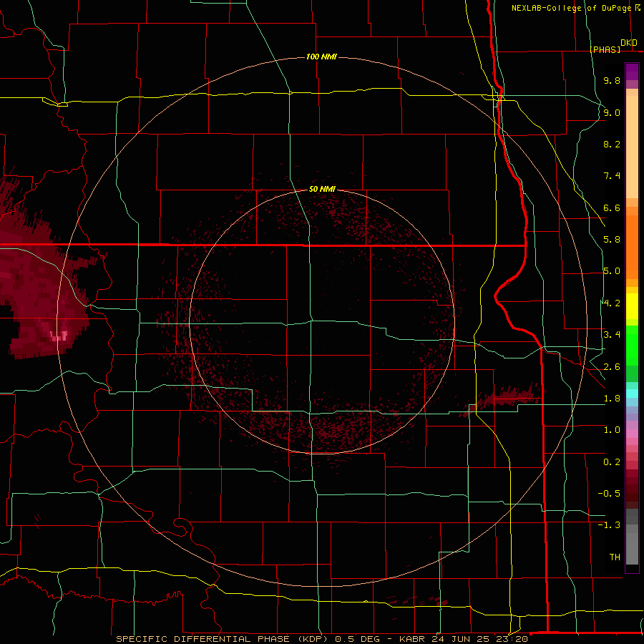The height and width of the screenshot is (644, 644).
Task: Click the 1.0 scale value
Action: click(612, 430)
